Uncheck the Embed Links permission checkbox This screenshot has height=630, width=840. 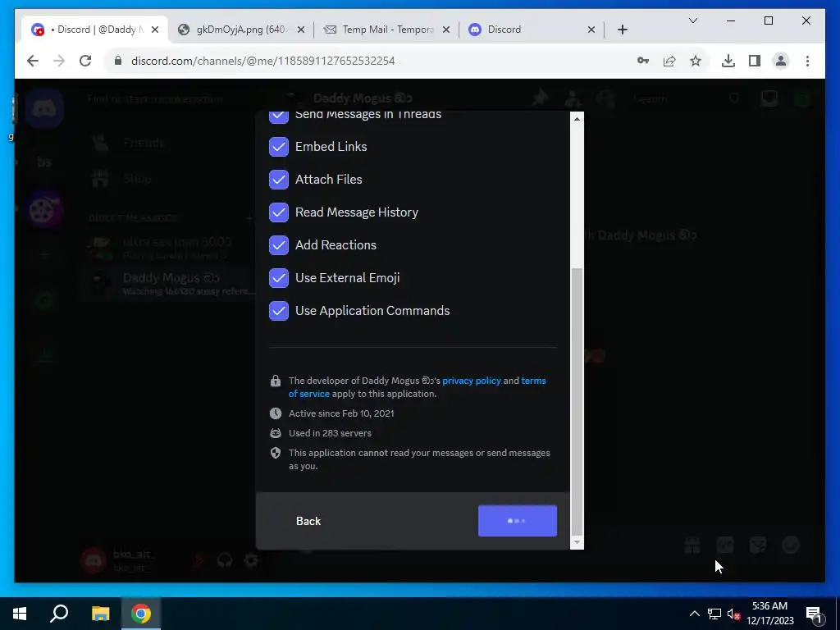click(x=279, y=147)
